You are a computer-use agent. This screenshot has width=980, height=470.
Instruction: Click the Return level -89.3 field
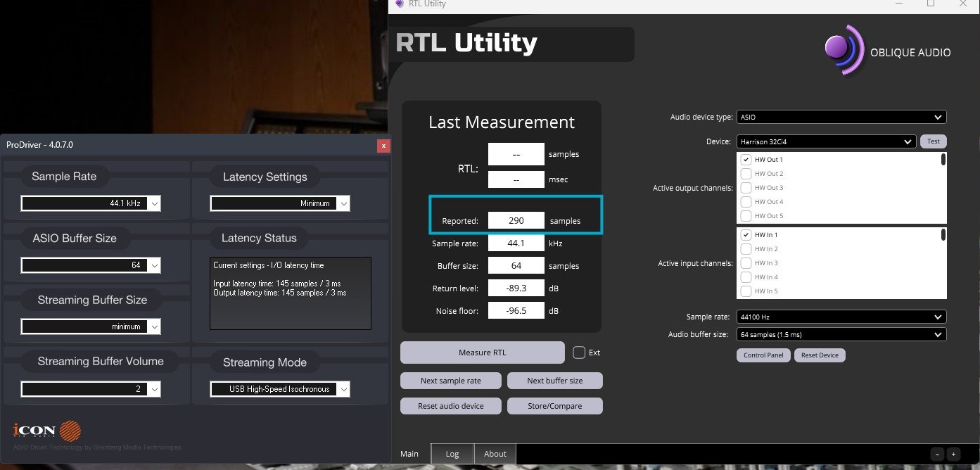click(x=516, y=288)
